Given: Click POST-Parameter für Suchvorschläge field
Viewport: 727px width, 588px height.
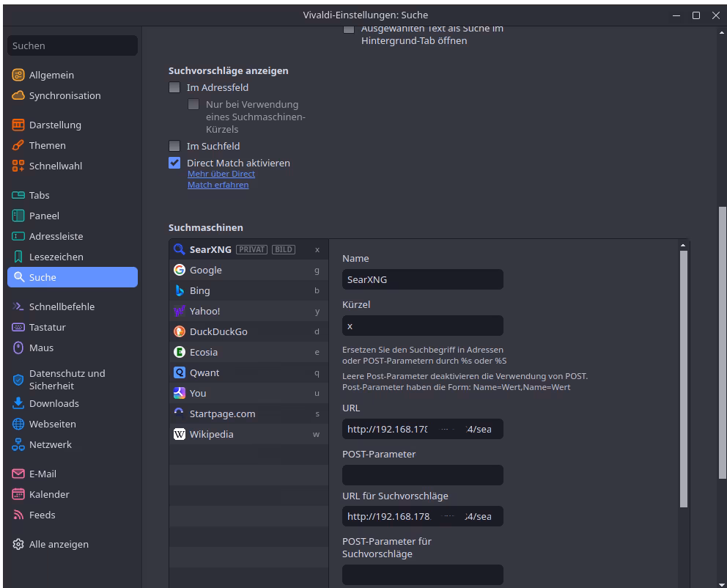Looking at the screenshot, I should 422,575.
